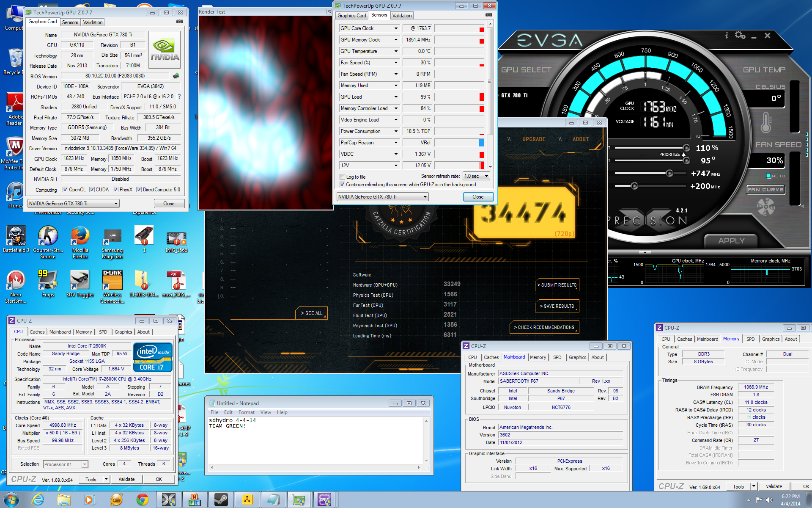The height and width of the screenshot is (508, 812).
Task: Click the BIOS save icon beside the BIOS Version field
Action: (x=176, y=76)
